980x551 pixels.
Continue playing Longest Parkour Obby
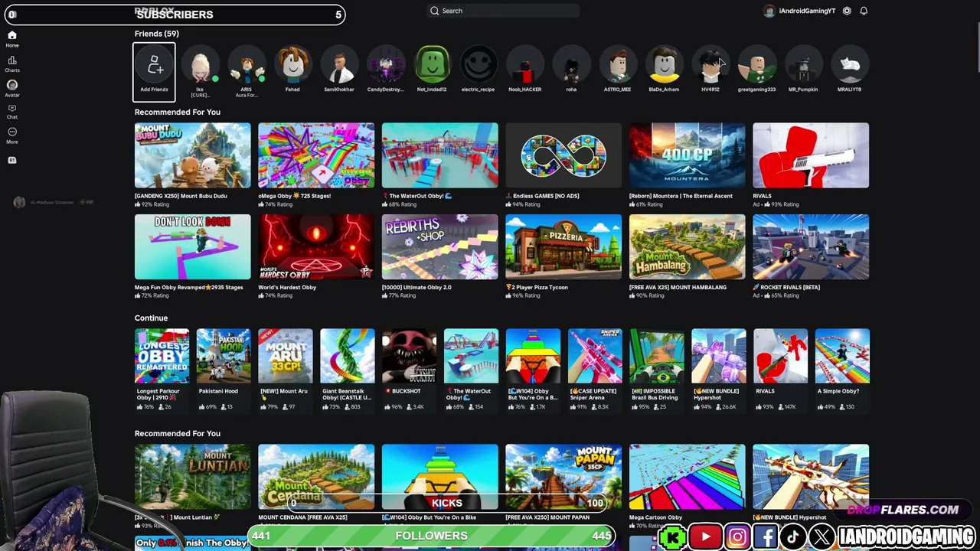[162, 356]
